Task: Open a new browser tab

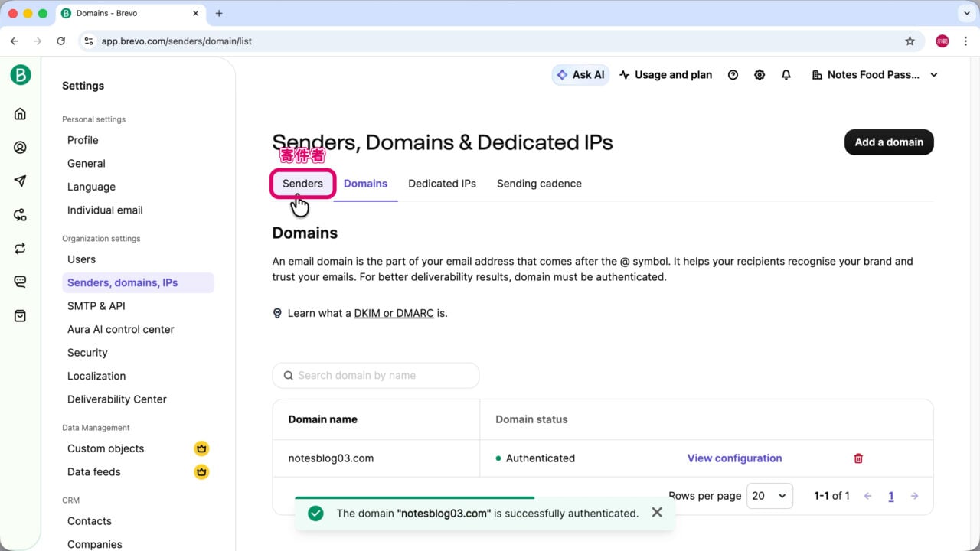Action: click(219, 13)
